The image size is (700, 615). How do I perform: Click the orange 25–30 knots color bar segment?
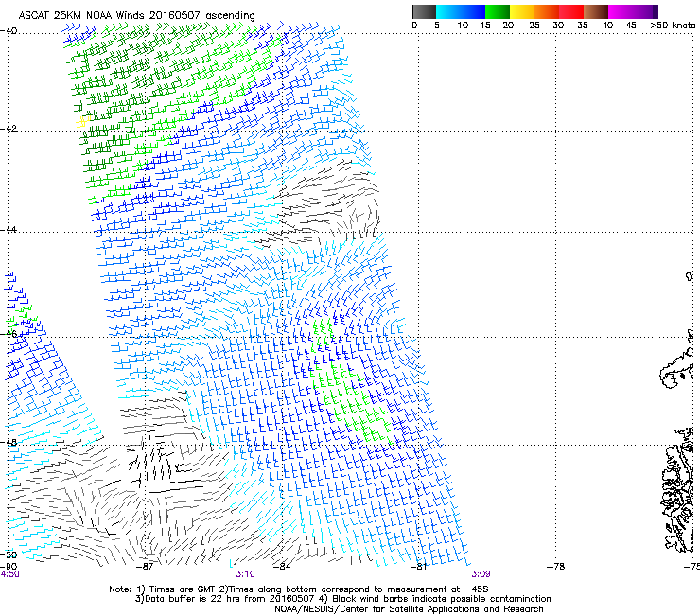click(x=547, y=11)
